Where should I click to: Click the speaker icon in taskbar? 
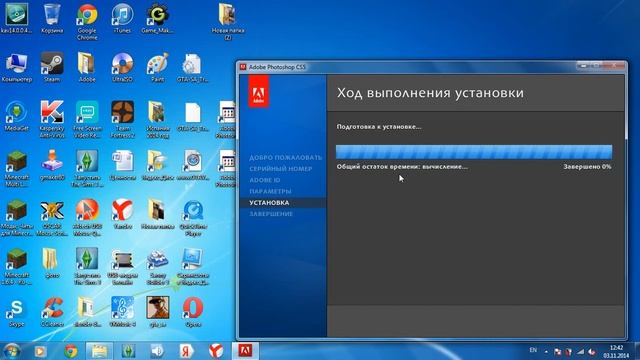(157, 351)
